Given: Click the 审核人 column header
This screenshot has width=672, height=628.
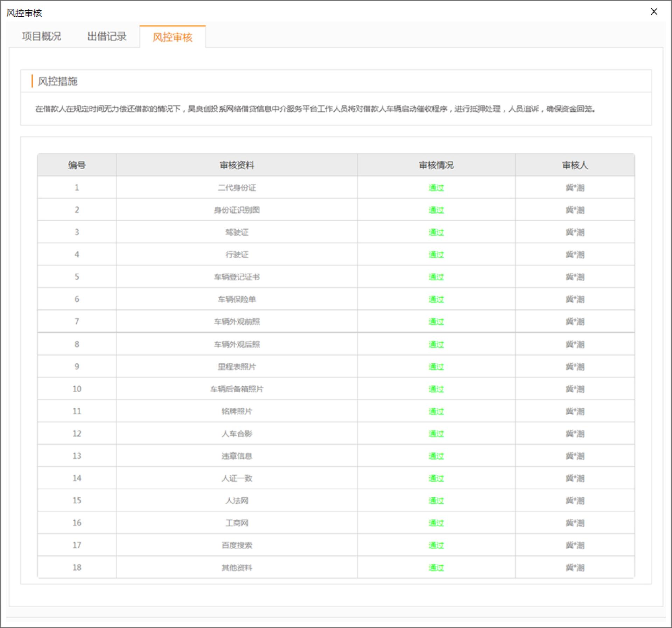Looking at the screenshot, I should (575, 165).
